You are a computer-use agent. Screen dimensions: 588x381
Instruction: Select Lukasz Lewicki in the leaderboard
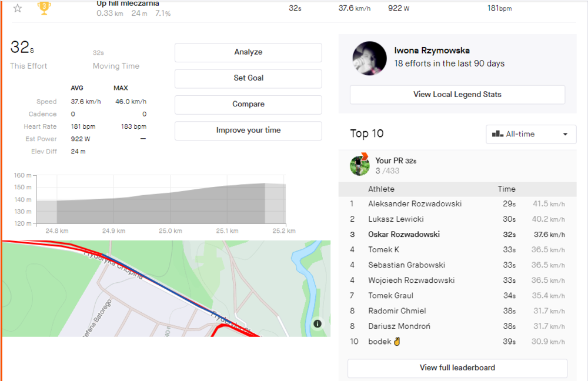click(396, 219)
